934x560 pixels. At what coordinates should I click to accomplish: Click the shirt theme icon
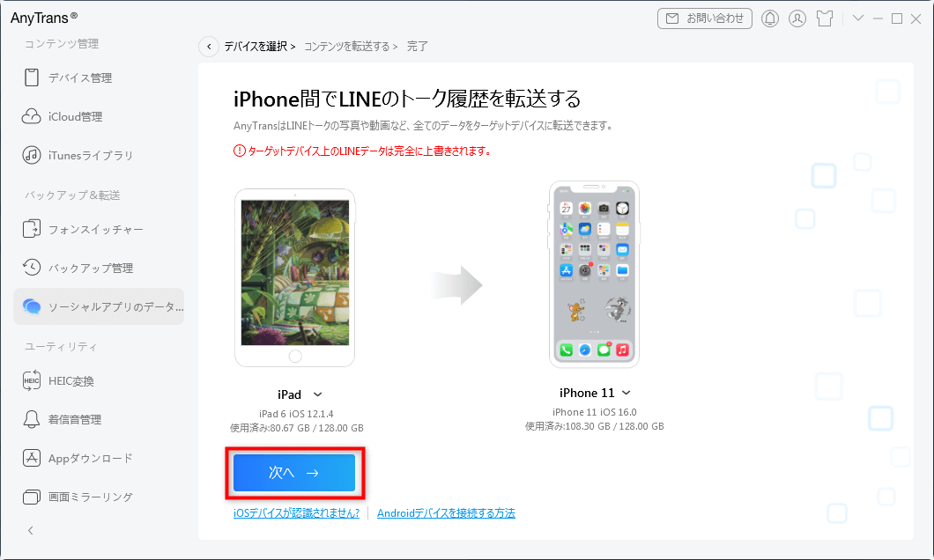825,18
